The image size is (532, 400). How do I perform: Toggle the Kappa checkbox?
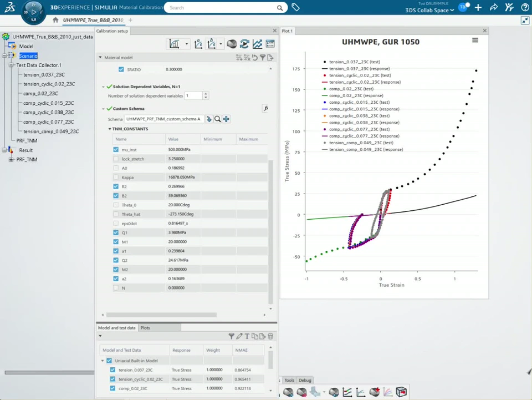[116, 177]
